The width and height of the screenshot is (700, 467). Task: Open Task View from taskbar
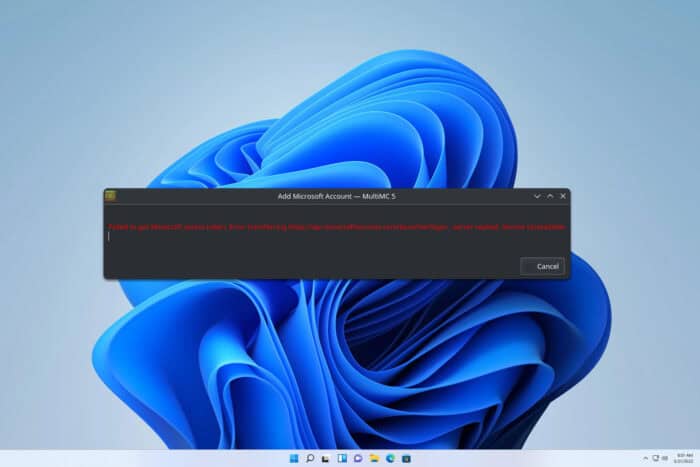pos(326,459)
